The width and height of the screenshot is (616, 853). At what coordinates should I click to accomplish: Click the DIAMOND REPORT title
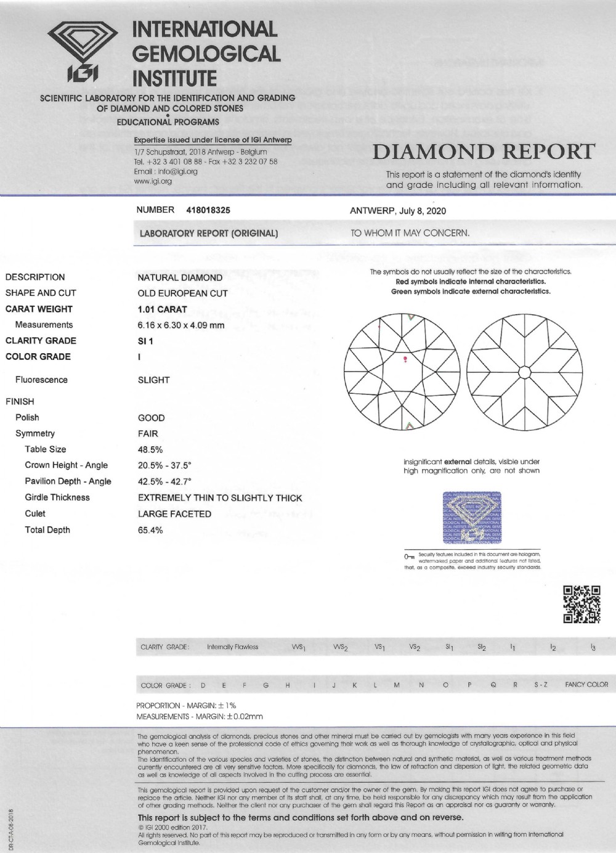(x=484, y=151)
